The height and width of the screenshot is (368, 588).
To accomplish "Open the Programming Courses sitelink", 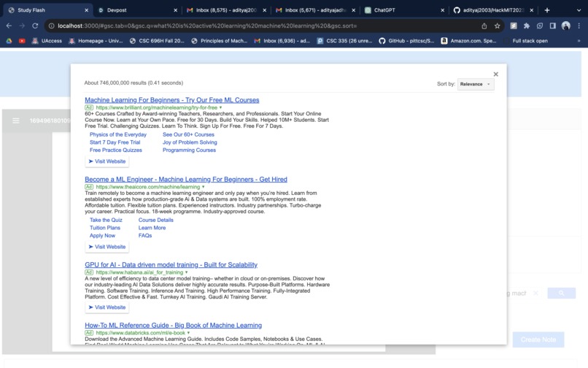I will coord(189,150).
